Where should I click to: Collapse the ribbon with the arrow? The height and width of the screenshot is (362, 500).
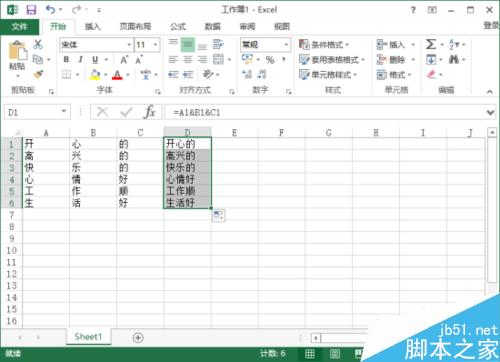pos(490,91)
